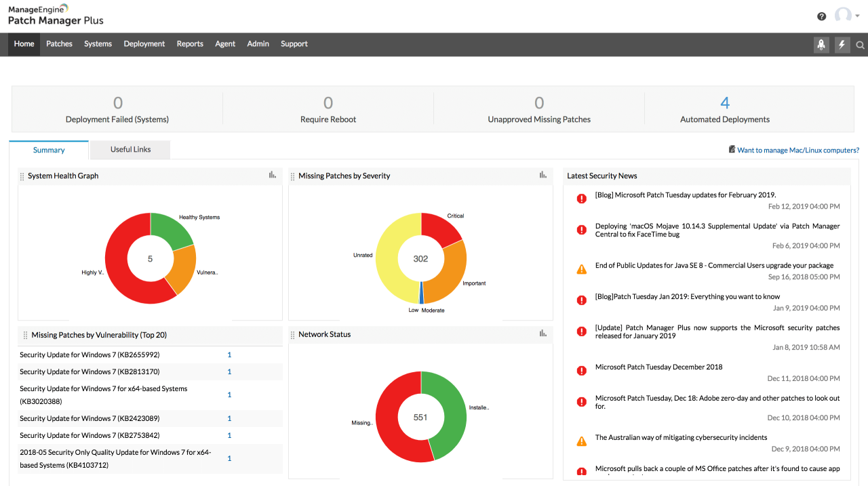Click the lightning bolt quick actions icon

click(842, 45)
